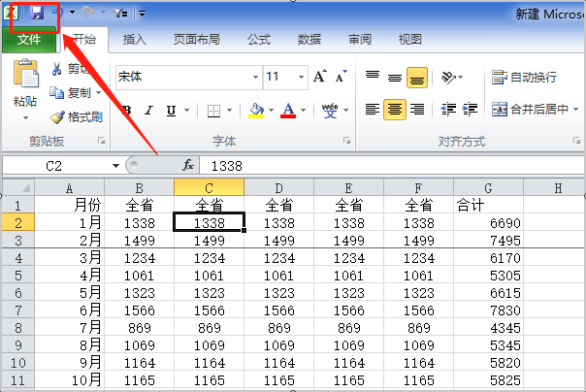The width and height of the screenshot is (586, 392).
Task: Toggle align text right
Action: [417, 109]
